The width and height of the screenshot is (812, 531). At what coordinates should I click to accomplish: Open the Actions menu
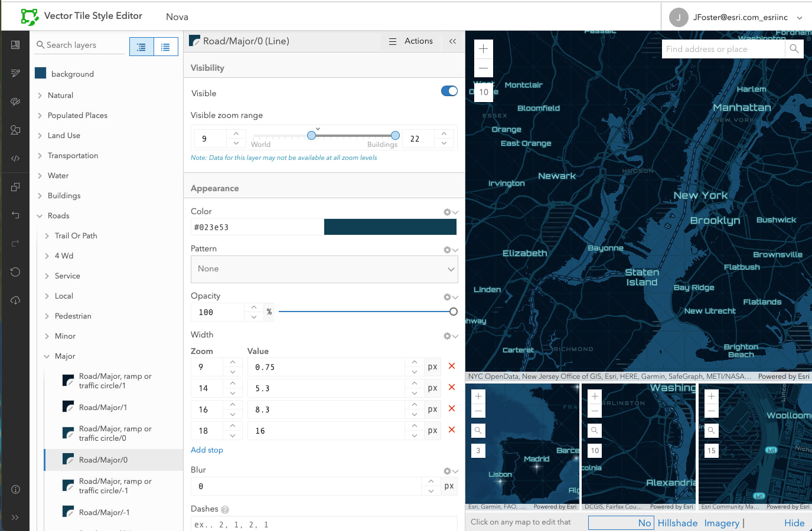[419, 41]
